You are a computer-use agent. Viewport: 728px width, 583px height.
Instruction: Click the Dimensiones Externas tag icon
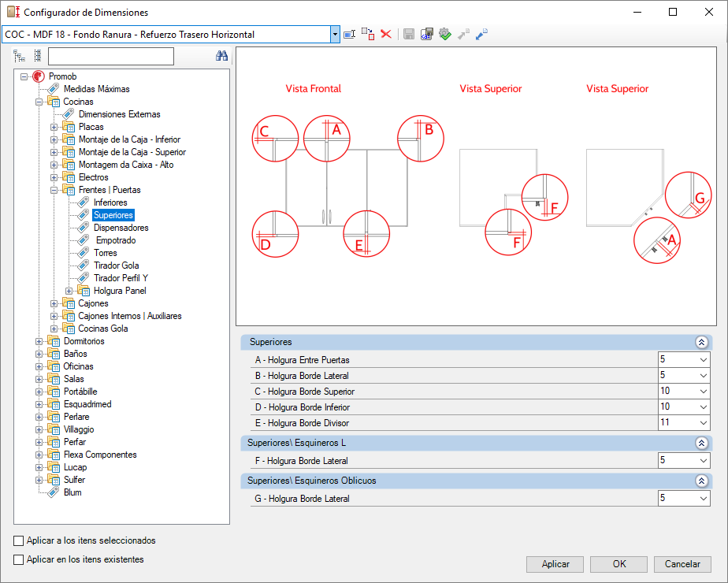tap(69, 114)
